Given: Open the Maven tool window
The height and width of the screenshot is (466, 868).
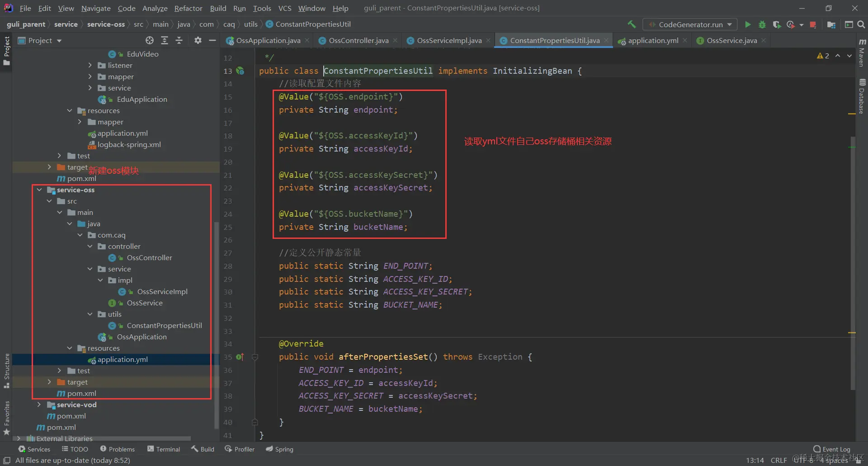Looking at the screenshot, I should (862, 52).
